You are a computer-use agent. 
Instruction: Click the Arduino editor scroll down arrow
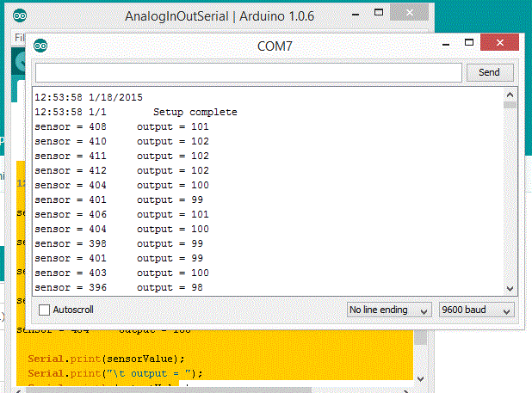click(x=421, y=379)
